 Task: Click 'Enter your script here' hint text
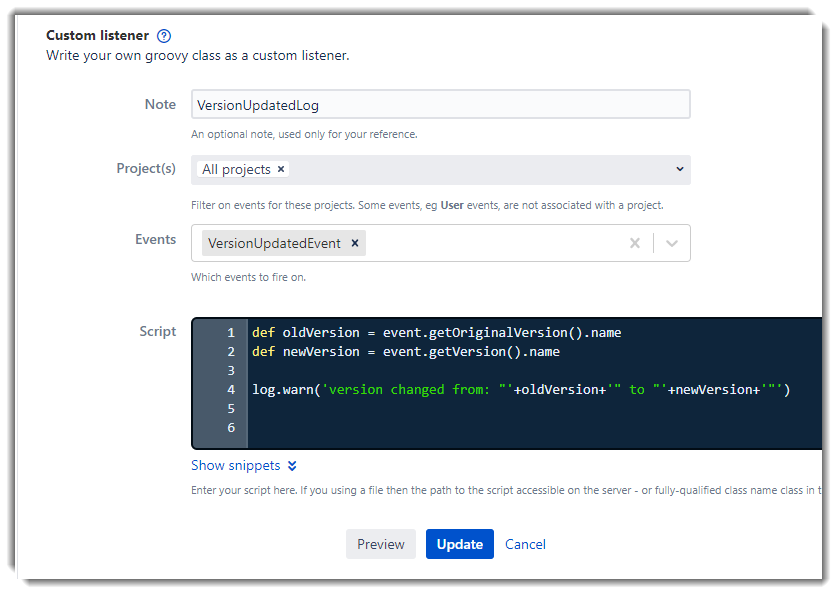[x=506, y=490]
